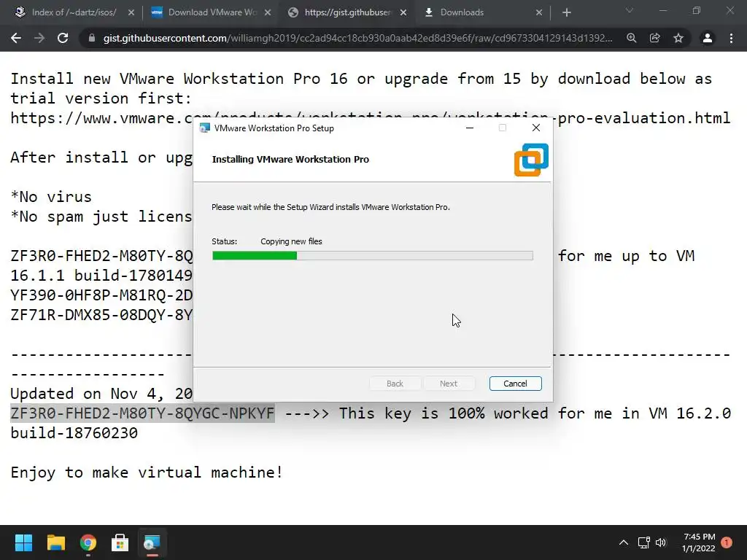Click the 'build-18760230' text
Viewport: 747px width, 560px height.
pos(74,433)
